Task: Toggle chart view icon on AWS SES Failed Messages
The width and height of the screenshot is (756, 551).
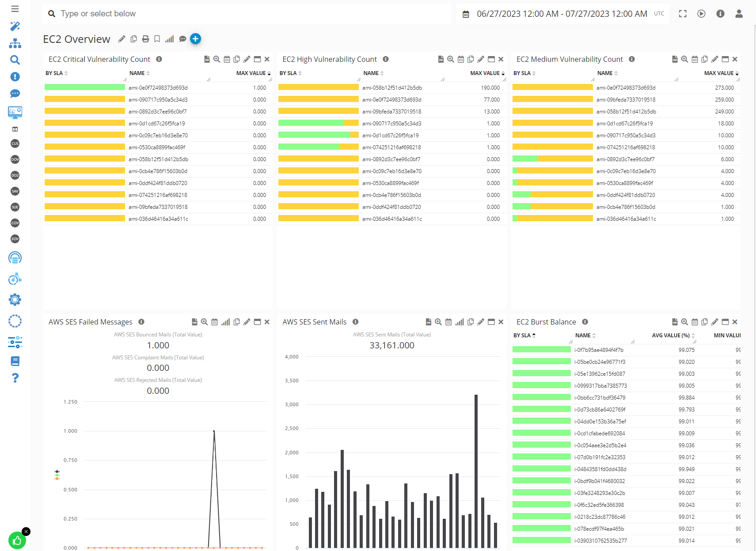Action: [x=225, y=322]
